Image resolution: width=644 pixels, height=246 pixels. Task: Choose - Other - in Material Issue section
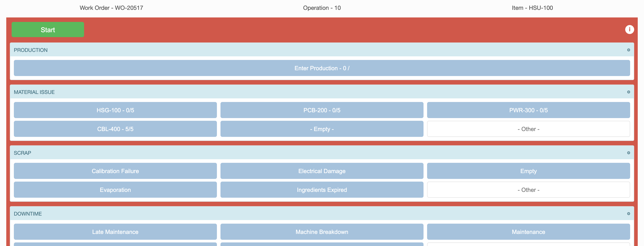tap(528, 129)
